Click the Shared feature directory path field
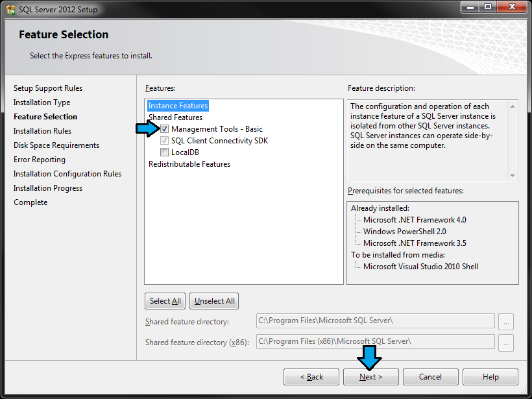 375,321
